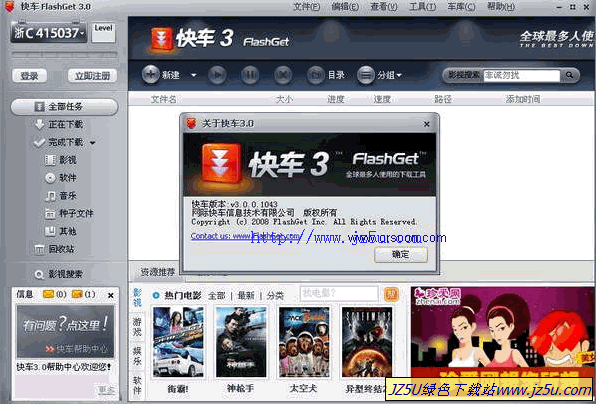
Task: Select the 娱乐 vertical tab
Action: (x=137, y=356)
